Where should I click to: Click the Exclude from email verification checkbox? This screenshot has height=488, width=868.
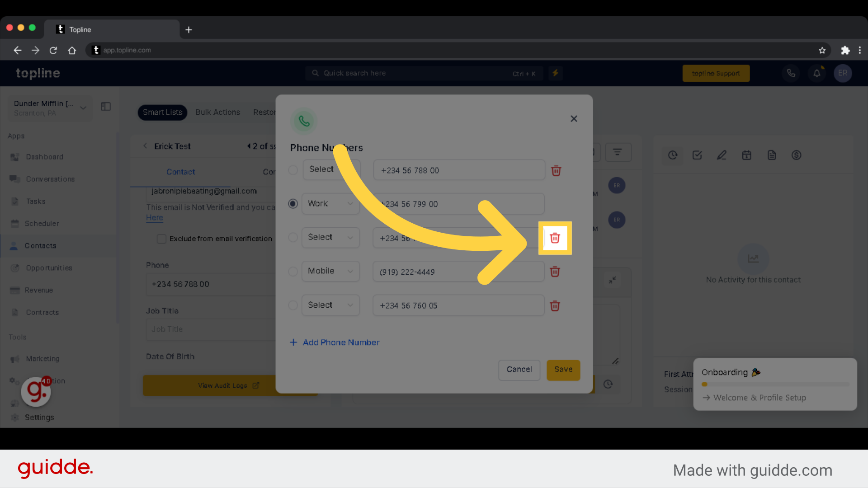(x=160, y=238)
